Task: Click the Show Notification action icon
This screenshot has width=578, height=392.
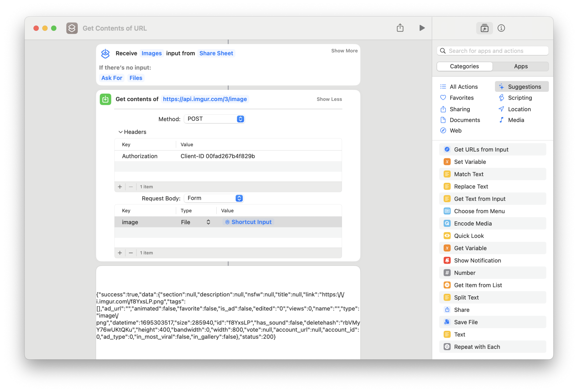Action: pyautogui.click(x=447, y=260)
